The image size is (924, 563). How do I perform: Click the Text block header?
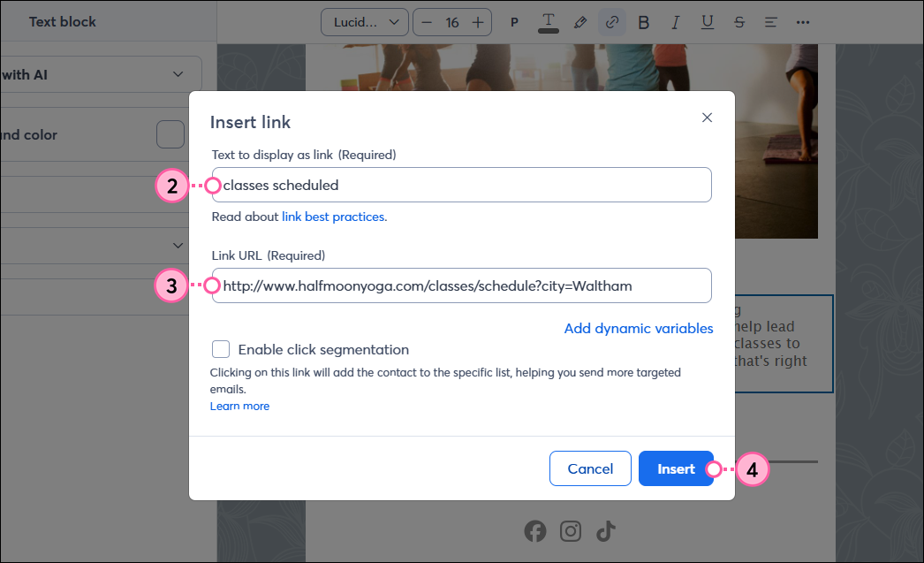[x=62, y=21]
